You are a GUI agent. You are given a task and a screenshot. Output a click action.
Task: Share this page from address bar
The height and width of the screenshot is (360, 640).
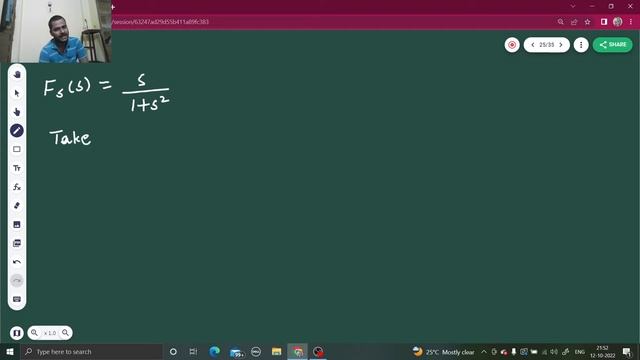tap(574, 22)
